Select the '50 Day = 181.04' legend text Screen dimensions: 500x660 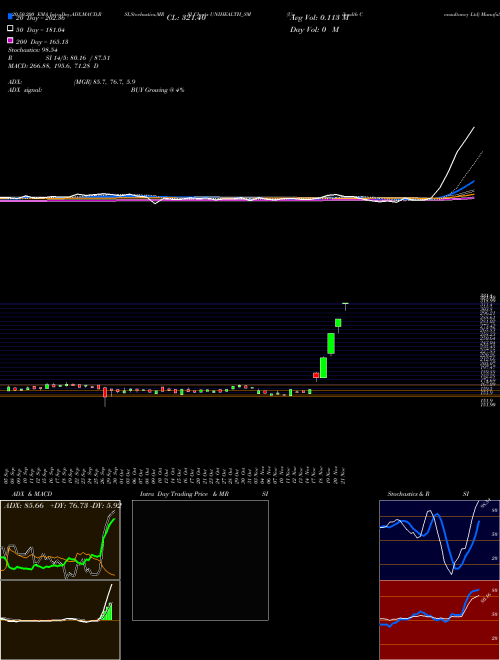coord(40,30)
